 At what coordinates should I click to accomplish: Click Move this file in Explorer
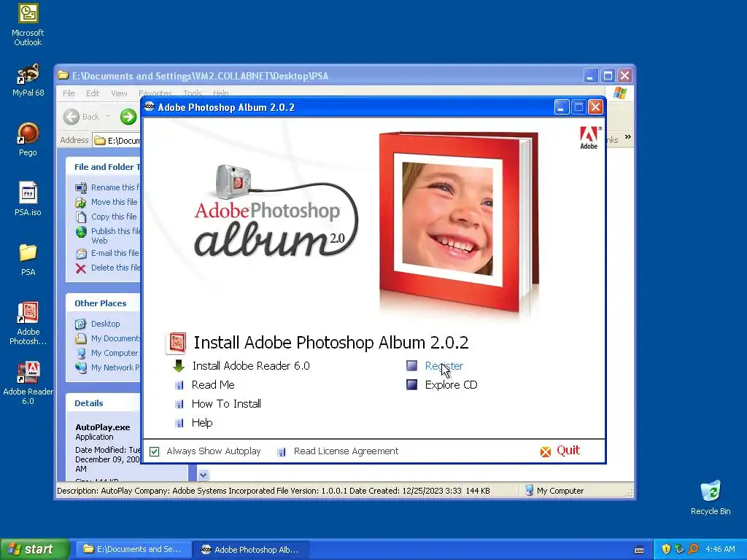pos(115,202)
